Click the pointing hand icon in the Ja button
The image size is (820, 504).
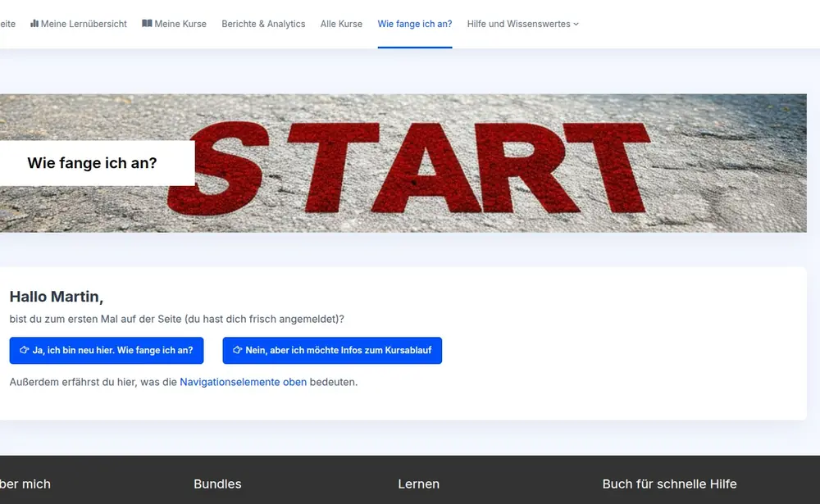coord(25,350)
